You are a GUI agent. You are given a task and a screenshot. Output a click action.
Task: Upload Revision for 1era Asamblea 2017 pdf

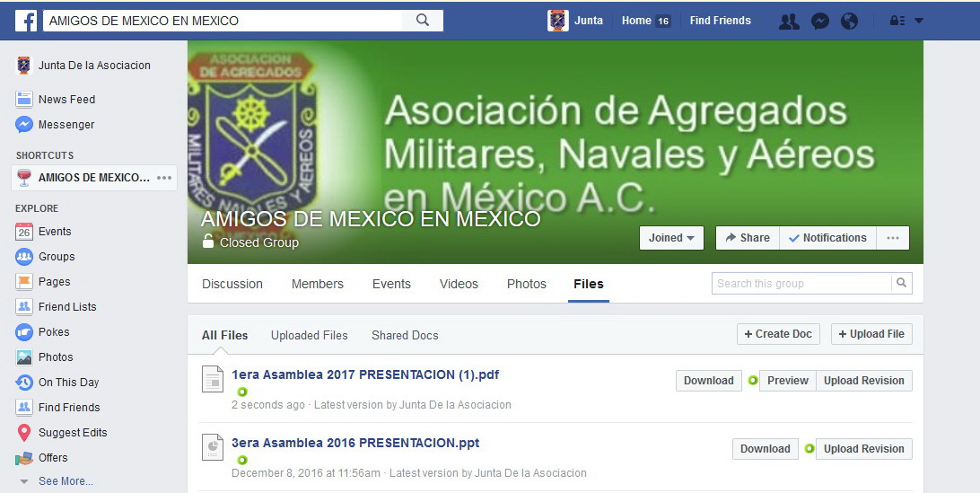(863, 381)
